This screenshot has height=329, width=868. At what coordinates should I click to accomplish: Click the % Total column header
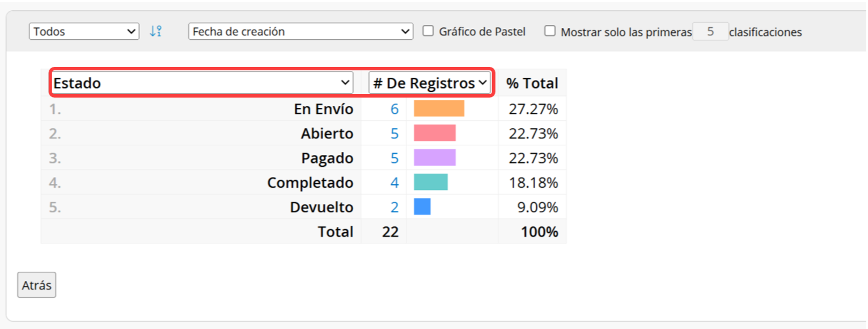point(532,83)
